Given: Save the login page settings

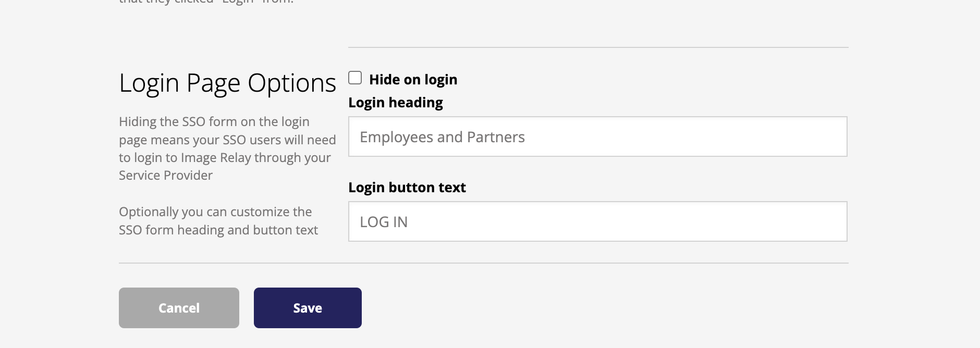Looking at the screenshot, I should point(308,308).
